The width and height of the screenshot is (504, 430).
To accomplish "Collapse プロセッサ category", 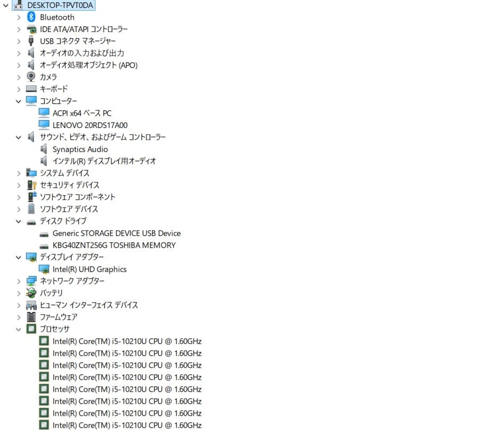I will [x=19, y=329].
